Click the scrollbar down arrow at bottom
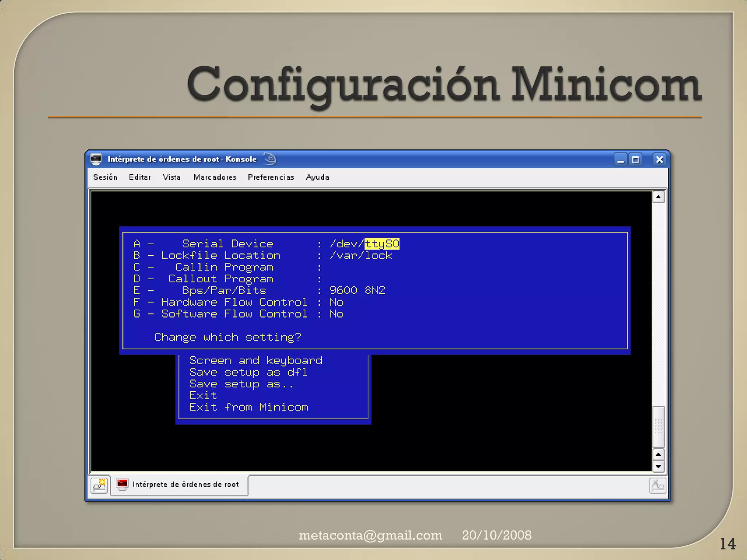This screenshot has width=747, height=560. pos(658,466)
